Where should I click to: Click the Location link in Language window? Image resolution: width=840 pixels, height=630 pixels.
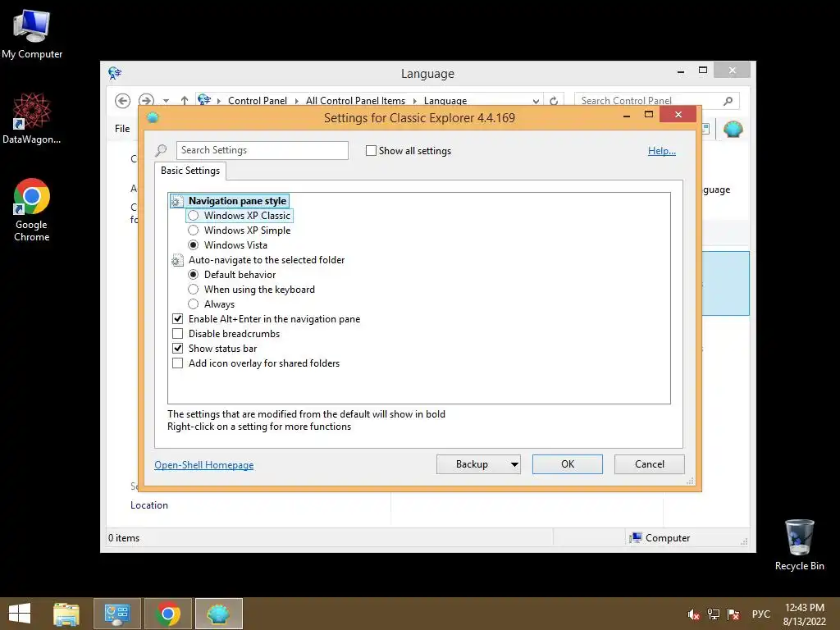(149, 505)
